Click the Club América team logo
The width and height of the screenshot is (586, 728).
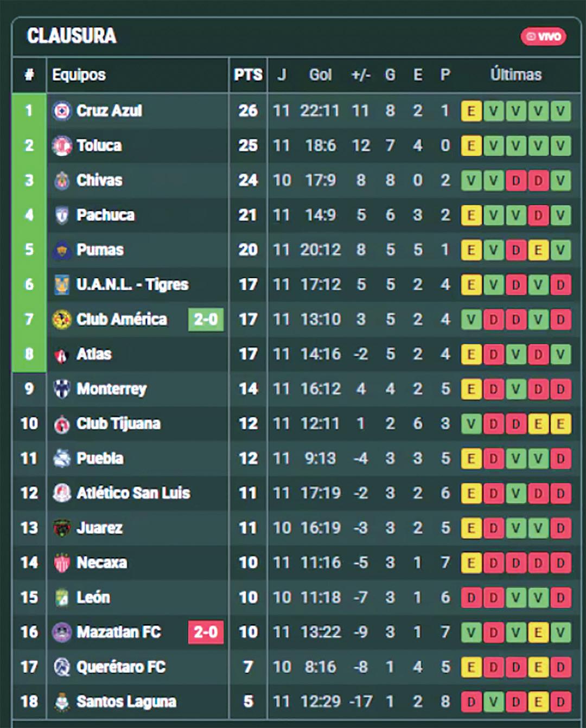pos(62,320)
